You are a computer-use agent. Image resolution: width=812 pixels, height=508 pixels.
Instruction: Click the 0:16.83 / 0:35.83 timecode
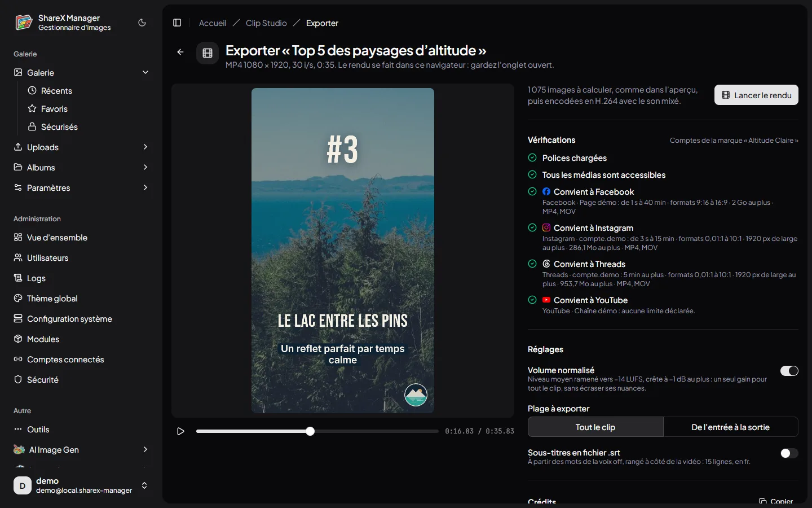tap(479, 431)
